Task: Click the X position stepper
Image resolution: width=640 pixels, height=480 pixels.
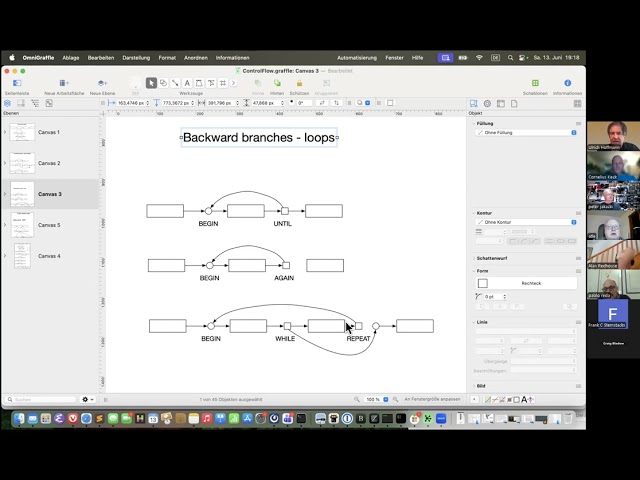Action: click(148, 103)
